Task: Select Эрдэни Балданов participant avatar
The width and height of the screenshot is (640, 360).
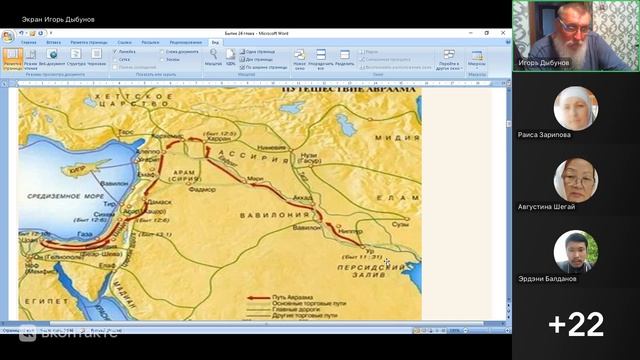Action: click(x=576, y=252)
